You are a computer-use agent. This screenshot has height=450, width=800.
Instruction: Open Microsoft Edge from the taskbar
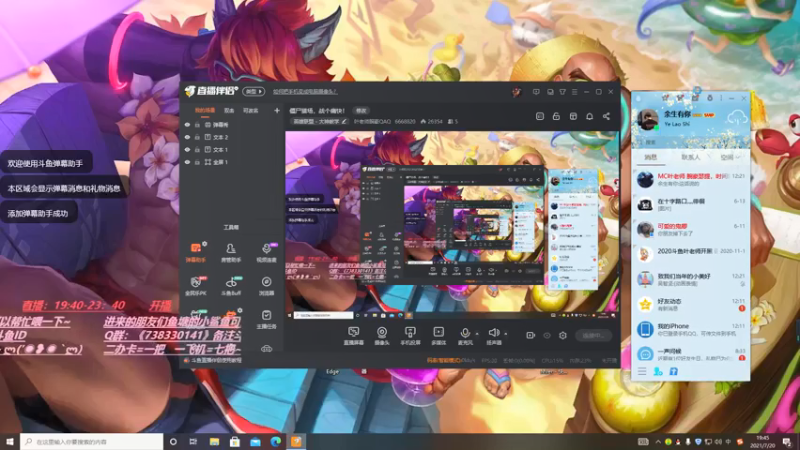pos(276,442)
